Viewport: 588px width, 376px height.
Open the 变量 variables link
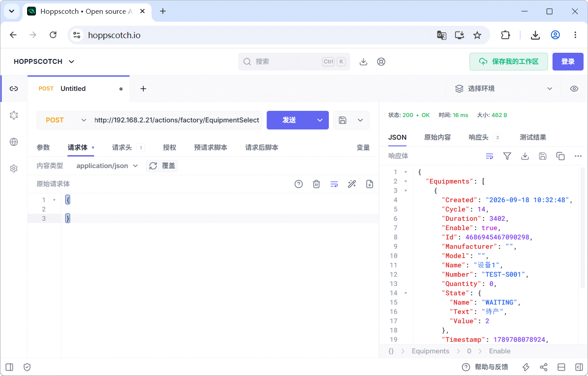click(363, 148)
